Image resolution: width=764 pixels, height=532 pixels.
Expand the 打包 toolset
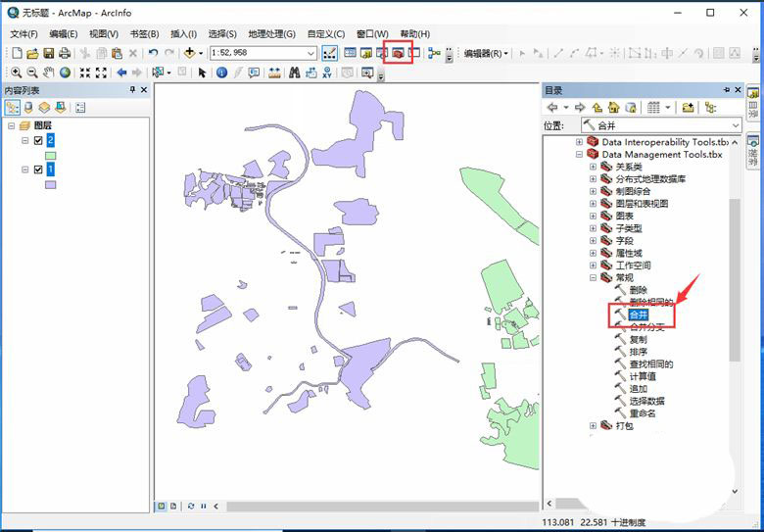593,426
